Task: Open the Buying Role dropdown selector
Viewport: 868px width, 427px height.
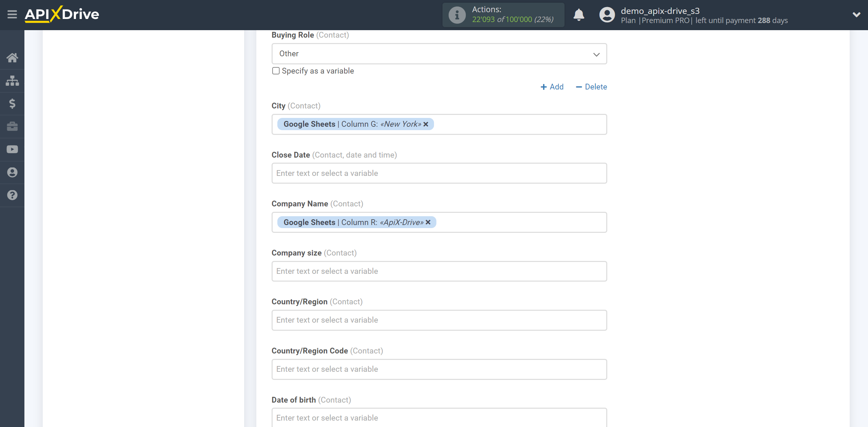Action: tap(439, 54)
